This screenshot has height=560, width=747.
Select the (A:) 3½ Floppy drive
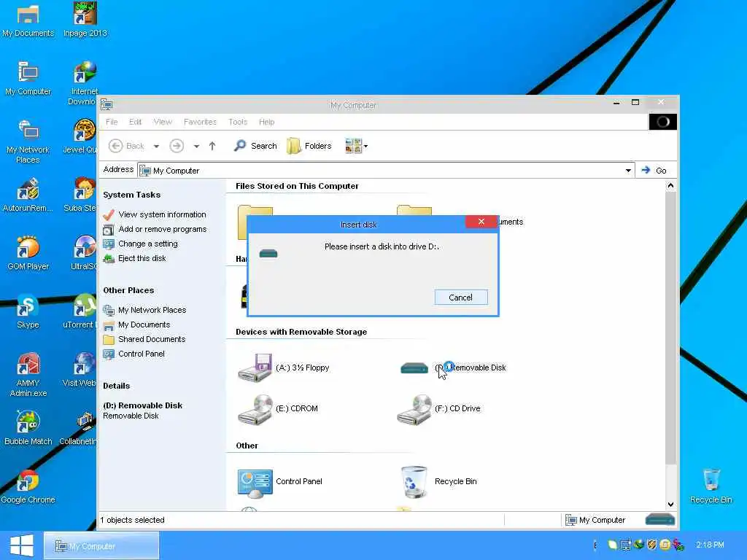tap(284, 367)
